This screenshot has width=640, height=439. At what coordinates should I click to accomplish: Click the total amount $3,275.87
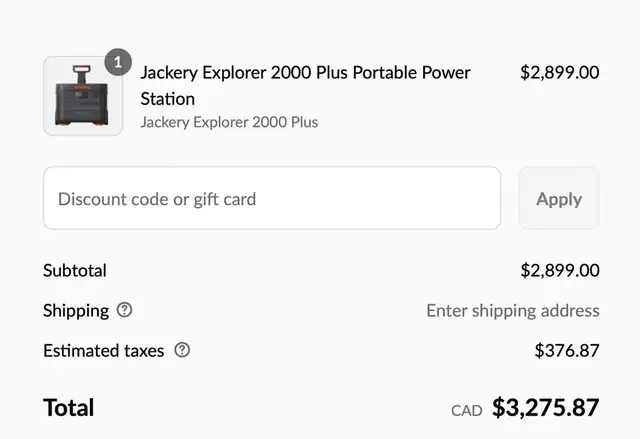546,408
